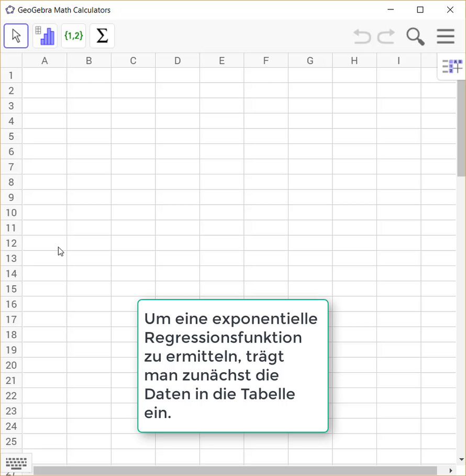Select row 12 header
Screen dimensions: 466x476
click(11, 243)
